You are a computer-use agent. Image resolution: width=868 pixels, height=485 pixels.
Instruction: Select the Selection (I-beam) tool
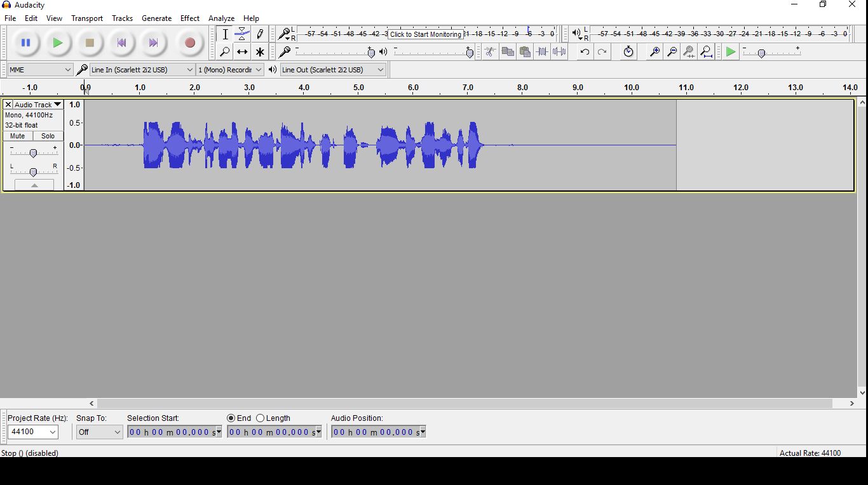225,34
